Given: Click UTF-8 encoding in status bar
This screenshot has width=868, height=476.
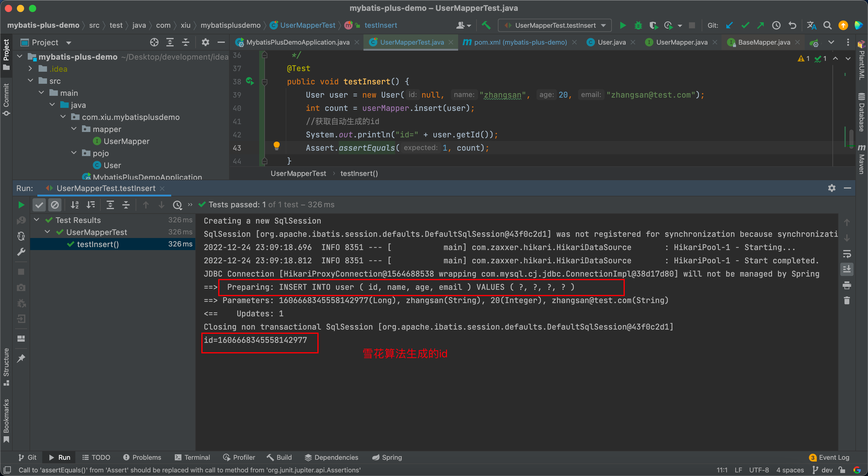Looking at the screenshot, I should click(x=759, y=470).
